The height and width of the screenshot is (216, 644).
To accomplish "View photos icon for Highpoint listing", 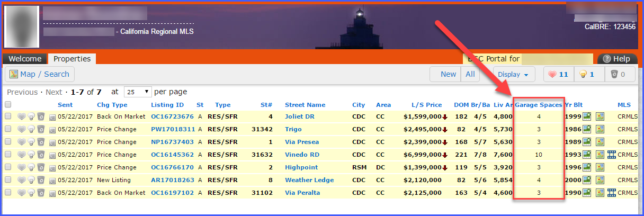I will [587, 167].
